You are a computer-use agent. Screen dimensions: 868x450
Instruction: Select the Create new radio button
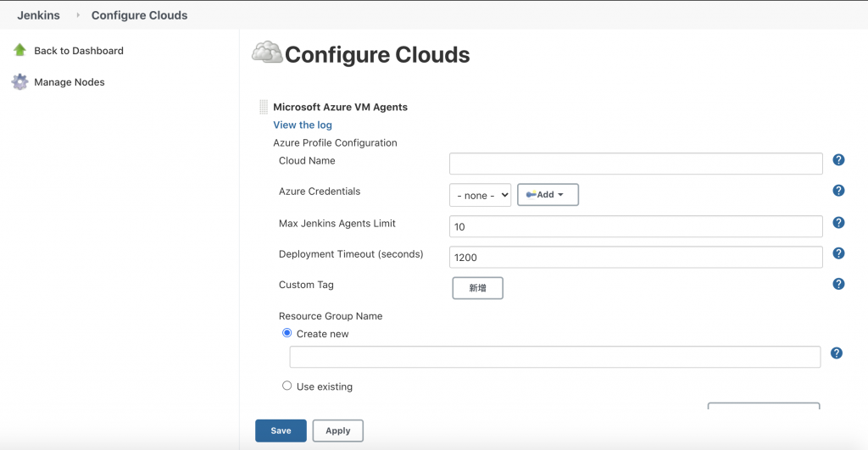tap(287, 333)
